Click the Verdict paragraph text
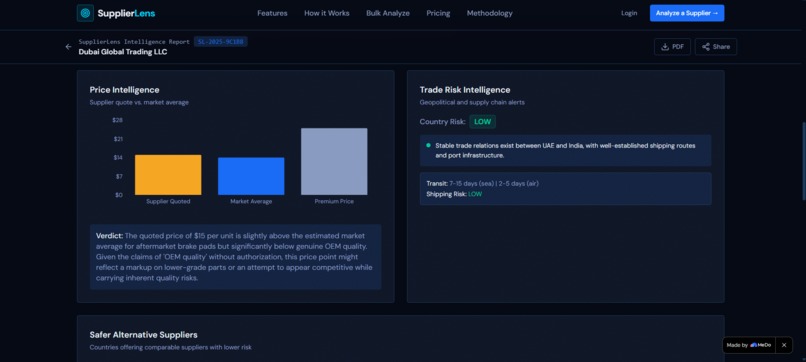 pos(235,257)
